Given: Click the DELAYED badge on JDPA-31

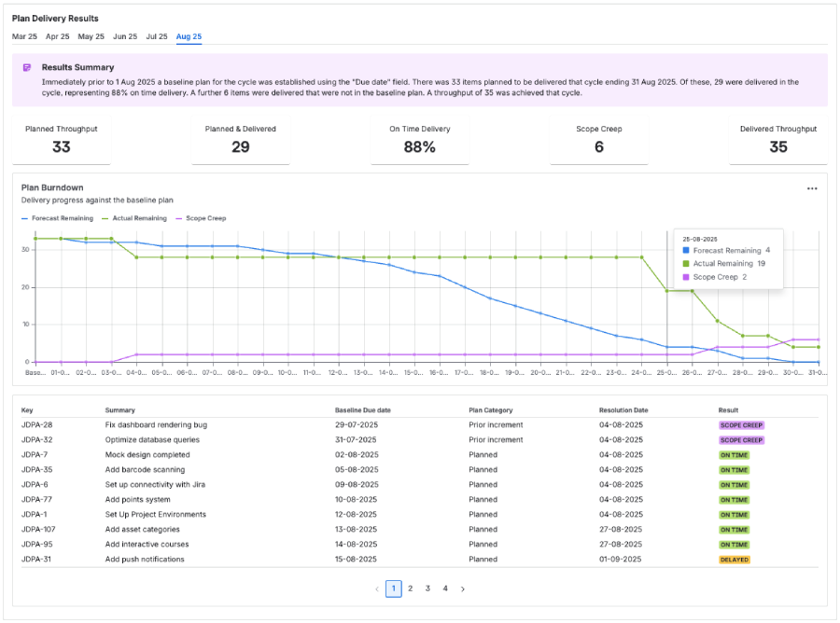Looking at the screenshot, I should [x=734, y=560].
